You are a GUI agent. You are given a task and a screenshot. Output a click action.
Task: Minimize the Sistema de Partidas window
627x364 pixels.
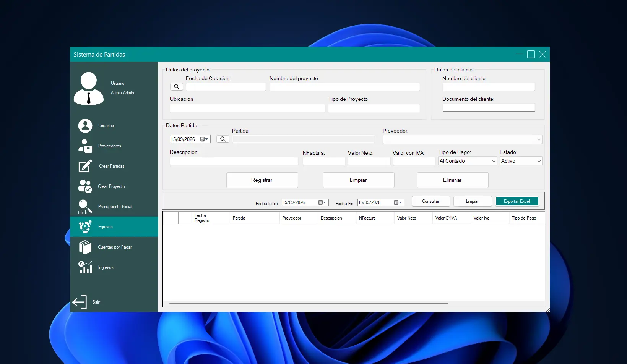click(520, 54)
